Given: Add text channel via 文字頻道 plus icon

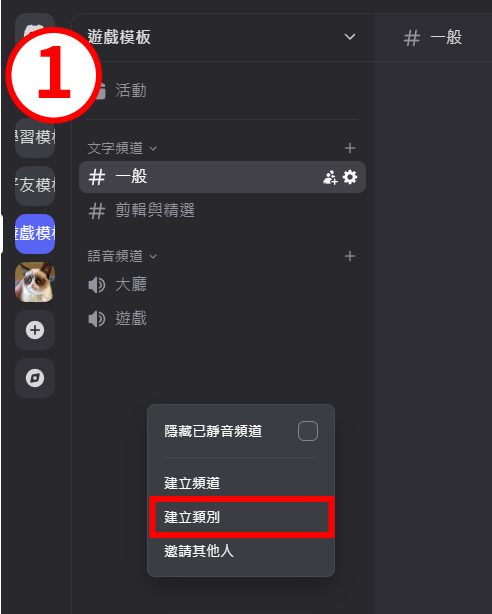Looking at the screenshot, I should [x=350, y=148].
